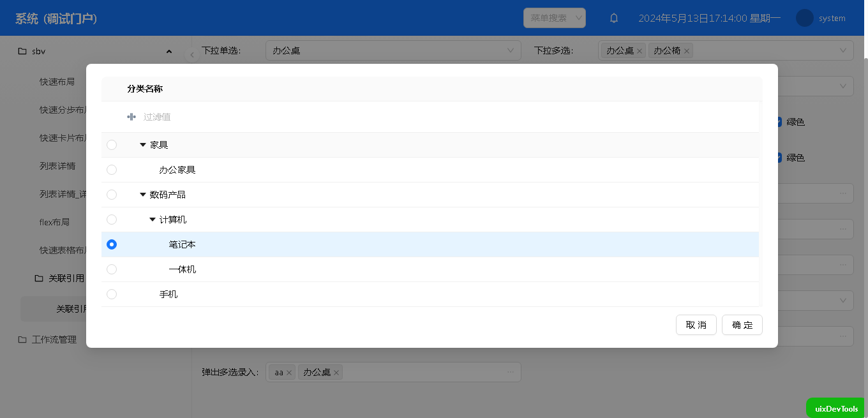
Task: Collapse the 计算机 tree node
Action: point(153,220)
